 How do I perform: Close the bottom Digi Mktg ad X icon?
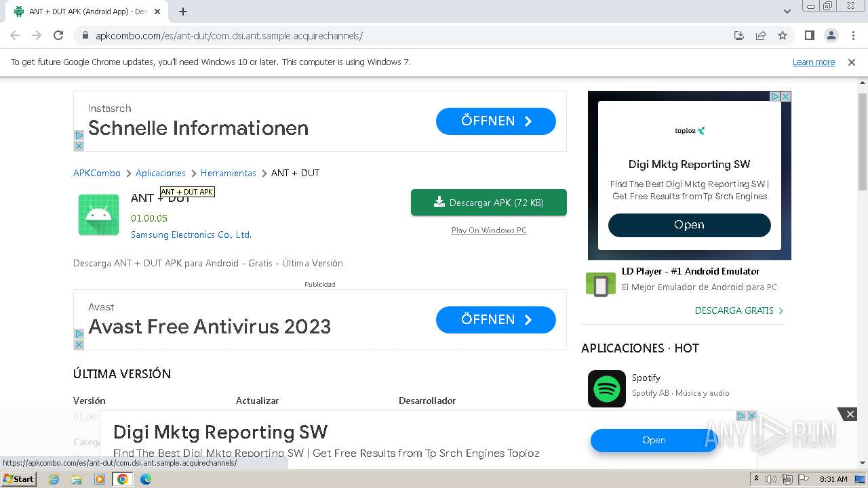click(751, 415)
